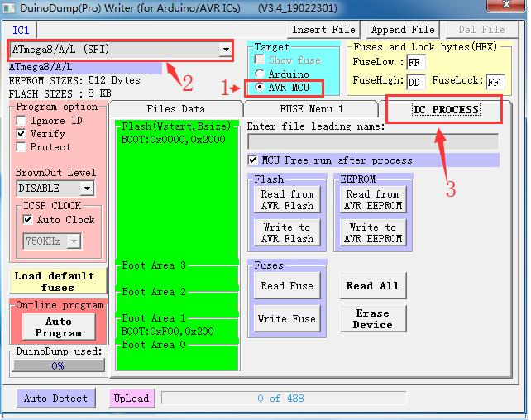This screenshot has height=420, width=531.
Task: Click the EEPROM SIZES: 512 Bytes text
Action: (x=74, y=80)
